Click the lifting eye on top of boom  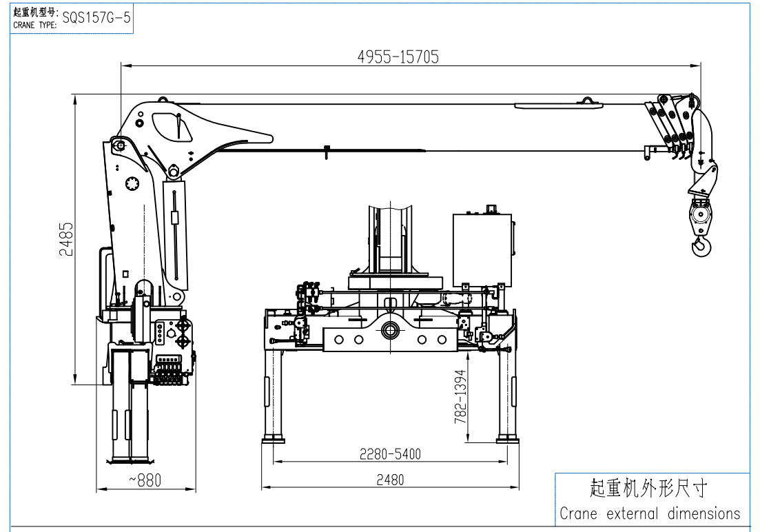pos(588,101)
